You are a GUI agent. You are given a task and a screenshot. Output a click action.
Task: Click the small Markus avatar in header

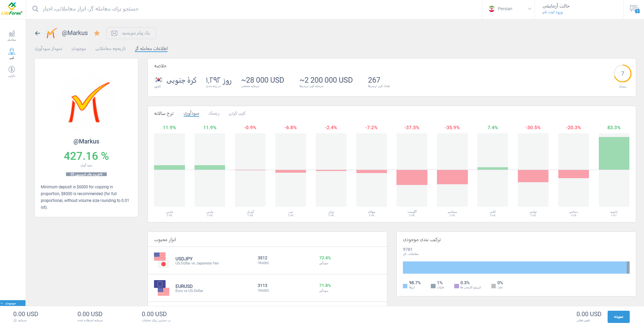point(52,33)
